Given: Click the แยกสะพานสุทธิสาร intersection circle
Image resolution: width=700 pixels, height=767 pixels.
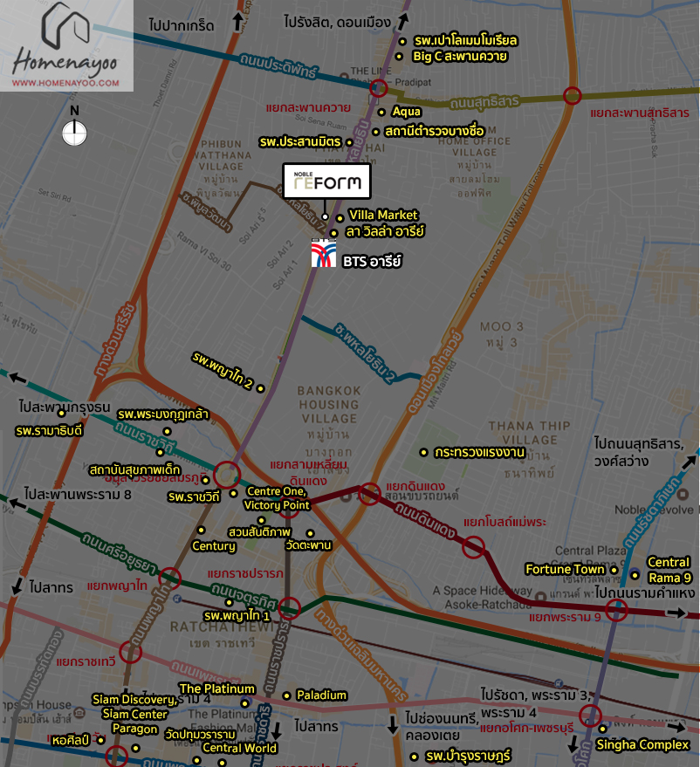Looking at the screenshot, I should click(x=572, y=95).
